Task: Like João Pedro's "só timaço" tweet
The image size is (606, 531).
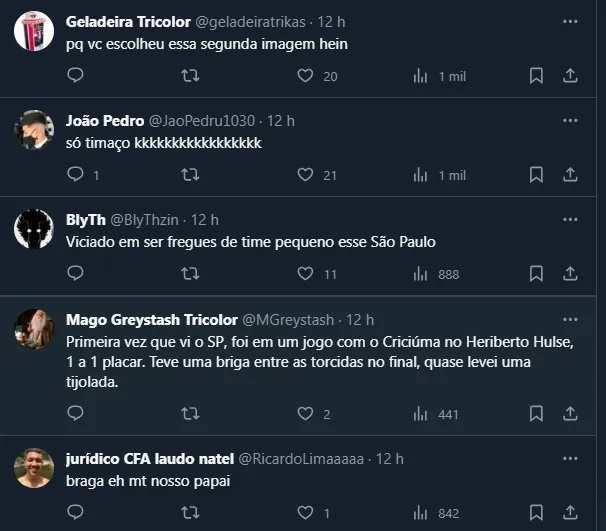Action: [x=306, y=174]
